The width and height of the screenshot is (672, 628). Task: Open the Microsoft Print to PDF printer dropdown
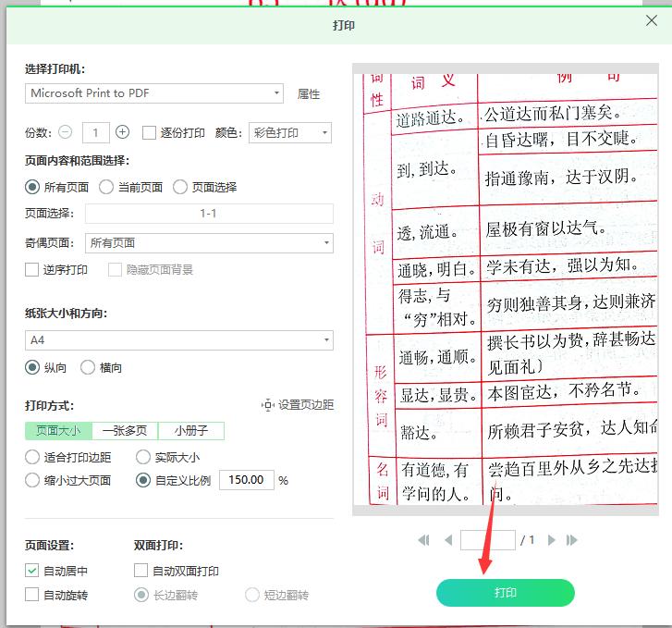[x=154, y=93]
